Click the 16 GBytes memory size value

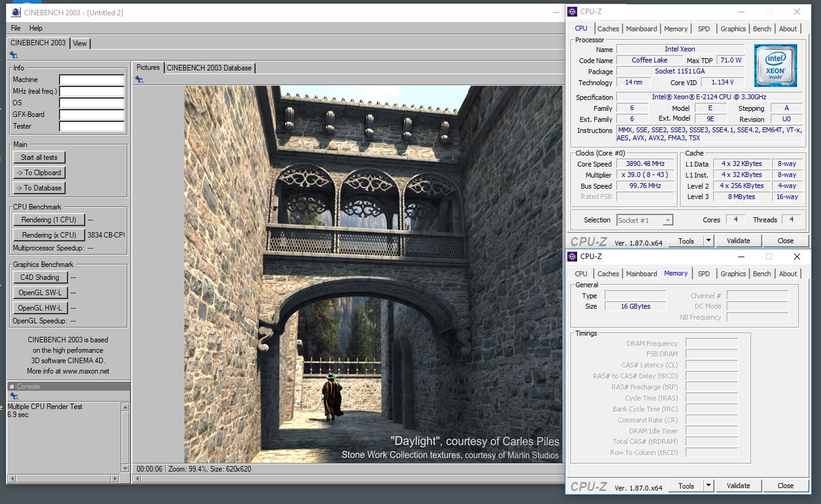[635, 306]
